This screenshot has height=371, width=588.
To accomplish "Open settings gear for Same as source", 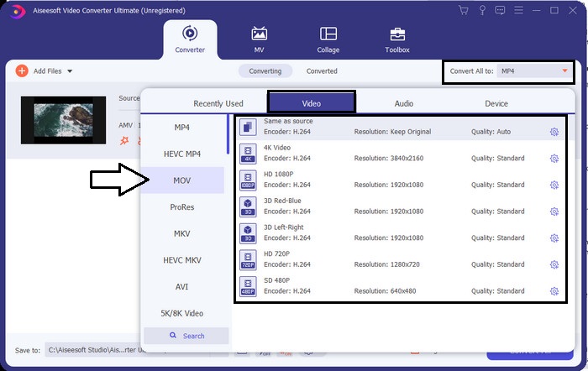I will tap(554, 132).
